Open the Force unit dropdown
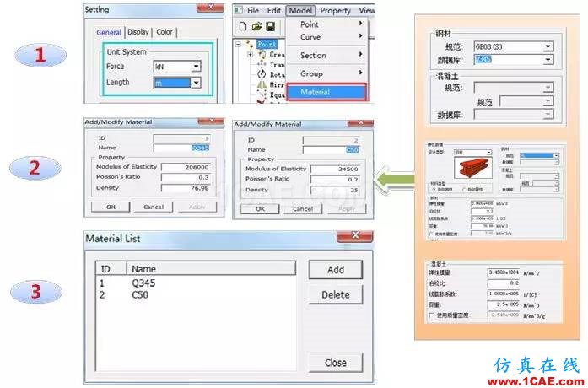 coord(196,67)
